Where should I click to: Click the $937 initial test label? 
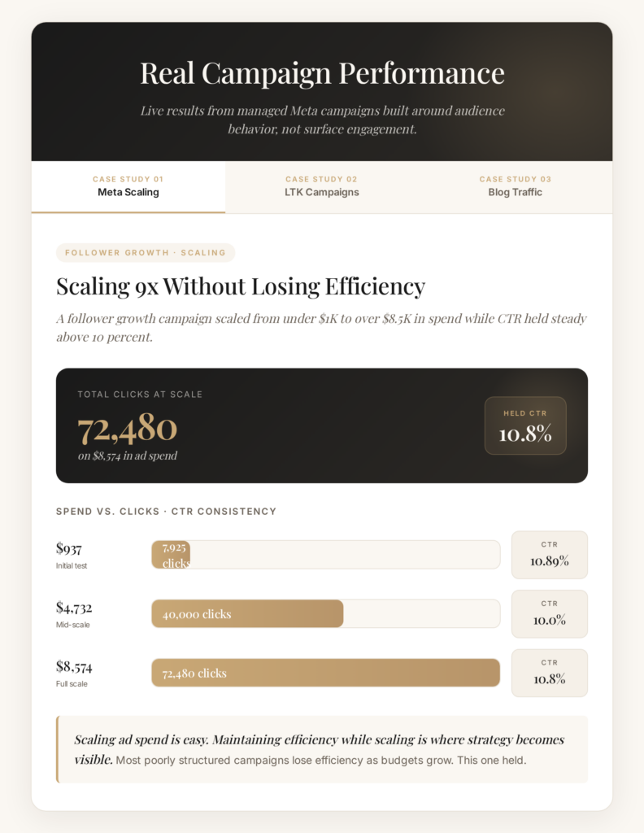coord(72,555)
